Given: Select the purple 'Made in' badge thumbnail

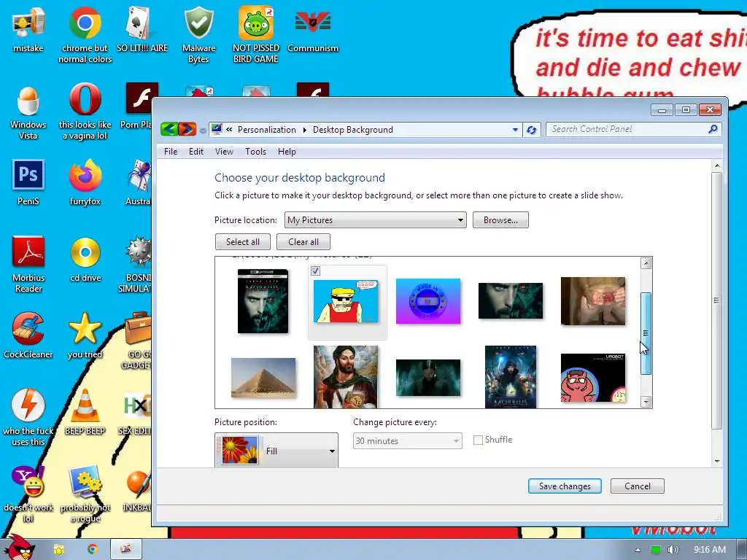Looking at the screenshot, I should click(x=427, y=301).
